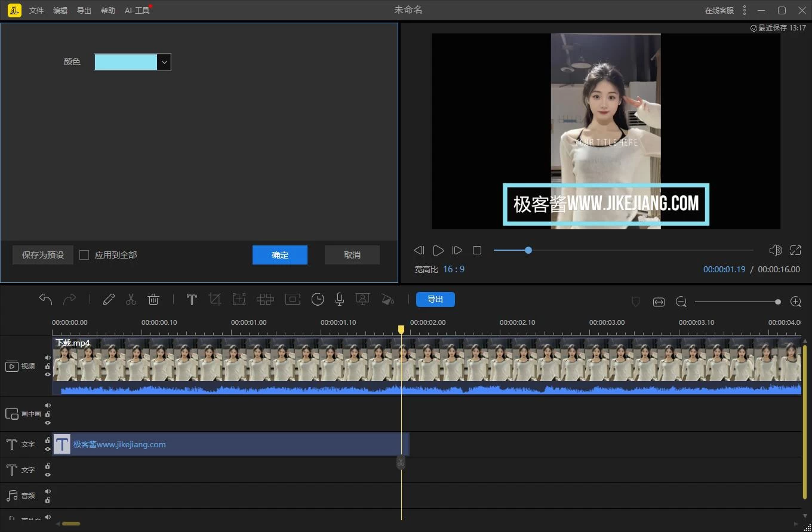Hide the 视频 track with eye icon

[x=48, y=374]
